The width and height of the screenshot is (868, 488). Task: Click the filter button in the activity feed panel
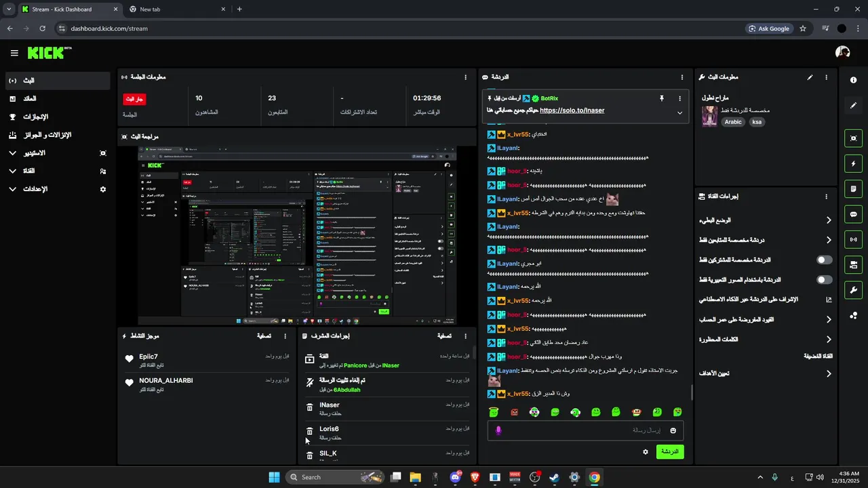tap(264, 335)
